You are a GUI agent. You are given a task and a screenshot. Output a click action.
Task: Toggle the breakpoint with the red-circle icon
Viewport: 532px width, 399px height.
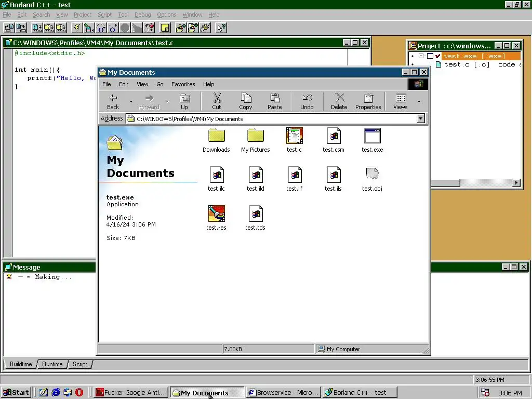tap(149, 28)
